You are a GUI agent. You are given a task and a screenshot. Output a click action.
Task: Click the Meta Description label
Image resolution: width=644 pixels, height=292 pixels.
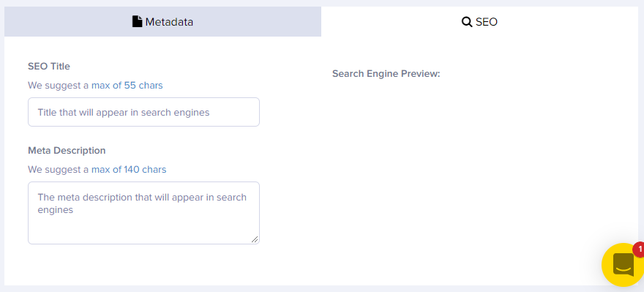click(x=67, y=150)
